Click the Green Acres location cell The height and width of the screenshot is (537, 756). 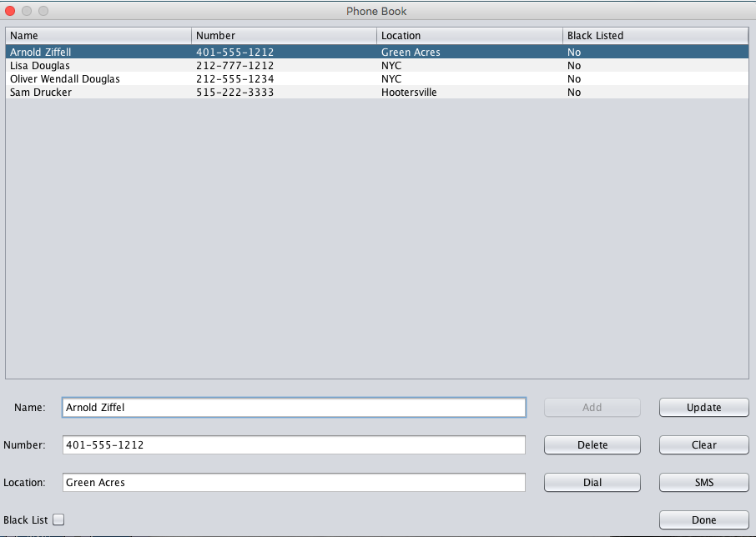411,52
